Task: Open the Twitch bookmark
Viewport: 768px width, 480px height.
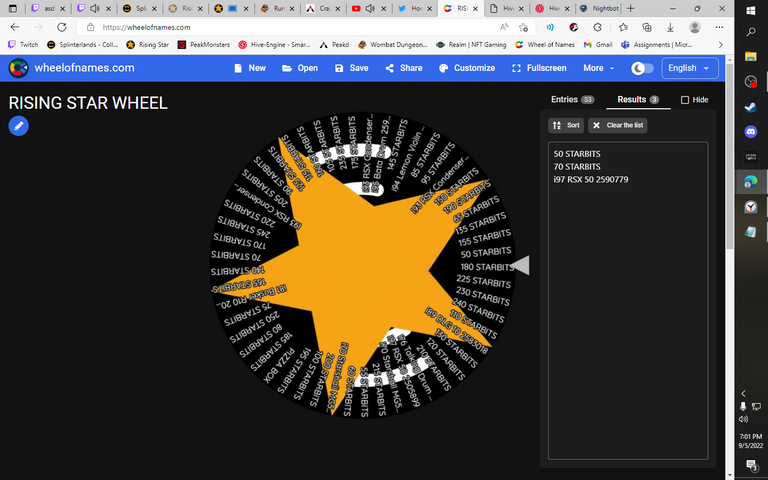Action: (23, 45)
